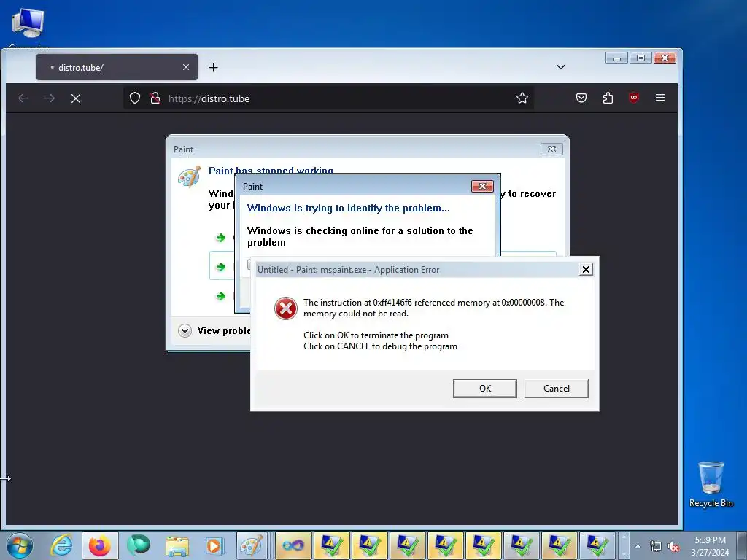Launch Internet Explorer from the taskbar
The image size is (747, 560).
tap(62, 545)
